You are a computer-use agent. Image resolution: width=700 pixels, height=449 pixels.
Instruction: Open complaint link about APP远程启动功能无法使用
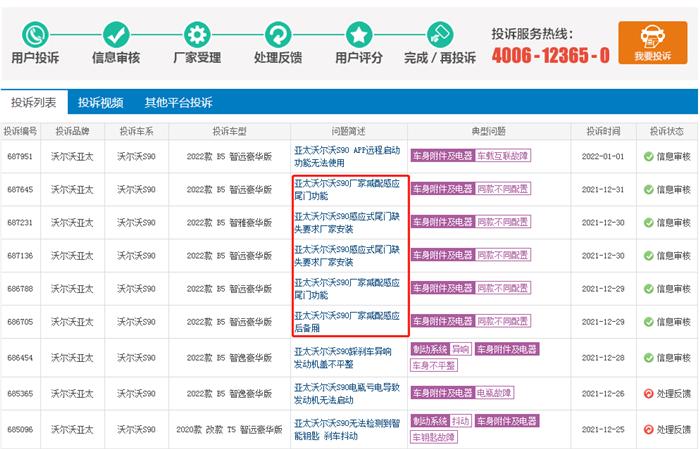click(x=347, y=157)
